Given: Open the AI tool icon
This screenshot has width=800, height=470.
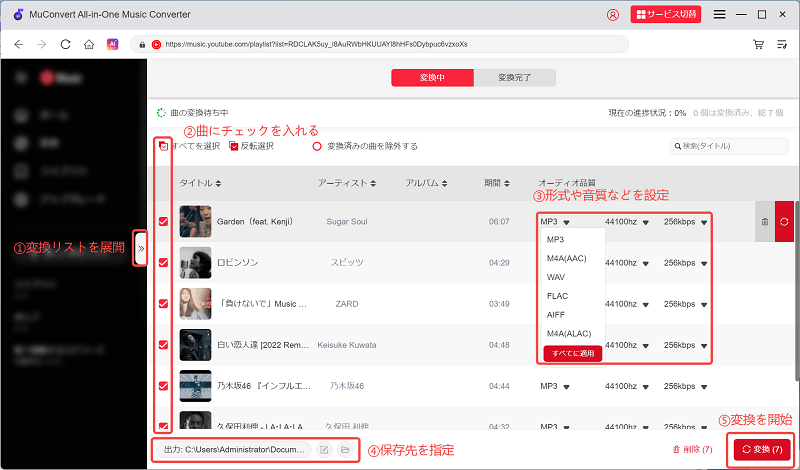Looking at the screenshot, I should 112,44.
